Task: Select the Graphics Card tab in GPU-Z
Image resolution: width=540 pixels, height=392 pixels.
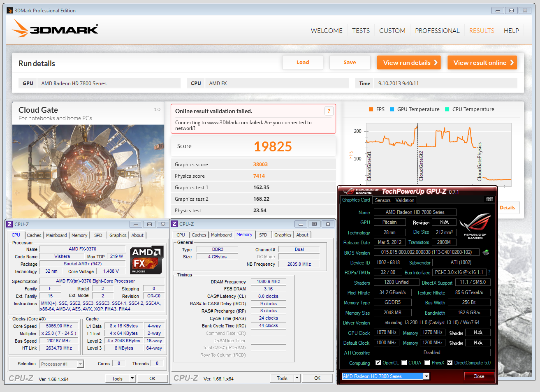Action: [x=356, y=200]
